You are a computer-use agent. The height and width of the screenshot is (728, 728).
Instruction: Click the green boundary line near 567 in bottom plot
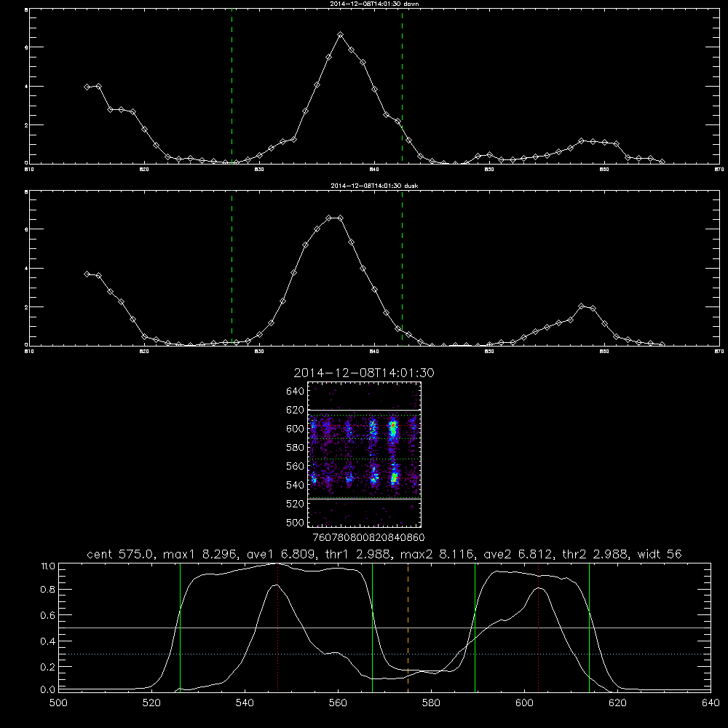372,627
